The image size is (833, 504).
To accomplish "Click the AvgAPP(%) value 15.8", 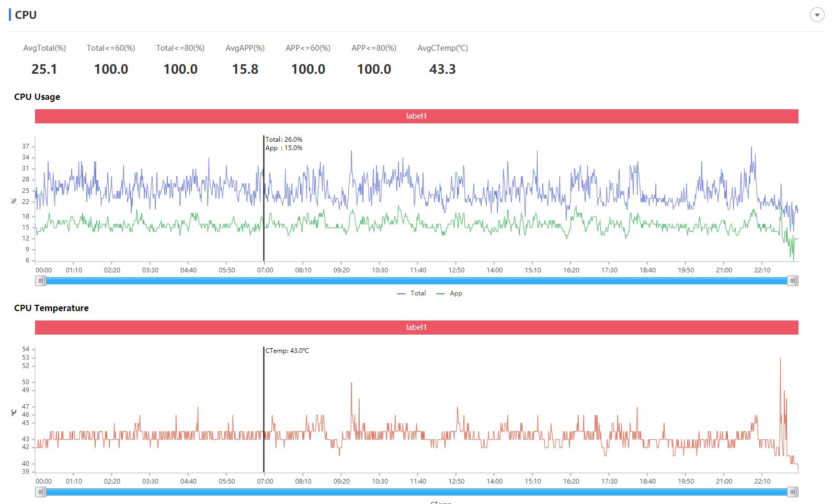I will point(245,69).
